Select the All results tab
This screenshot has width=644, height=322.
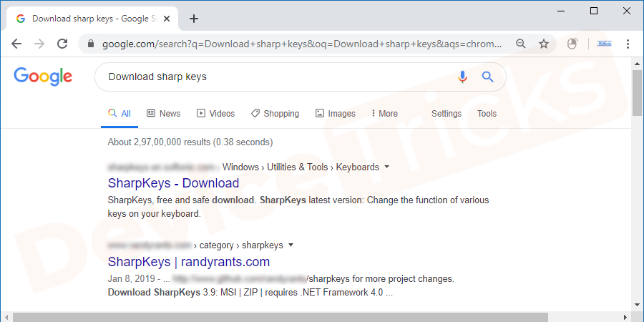point(119,114)
